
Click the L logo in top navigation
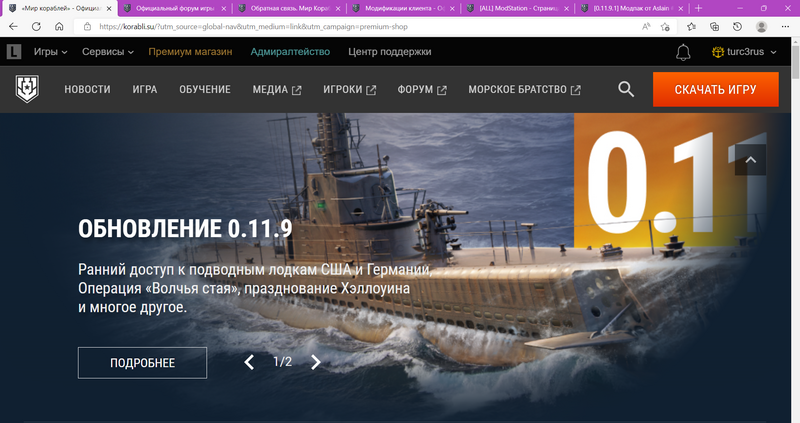coord(14,52)
